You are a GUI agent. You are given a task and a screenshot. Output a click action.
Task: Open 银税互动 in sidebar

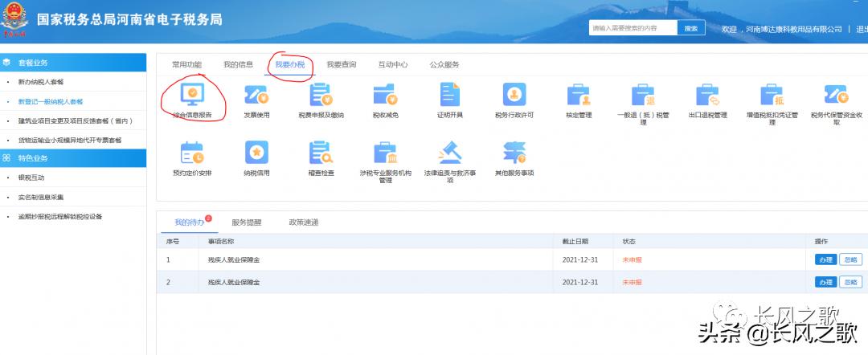click(x=31, y=177)
